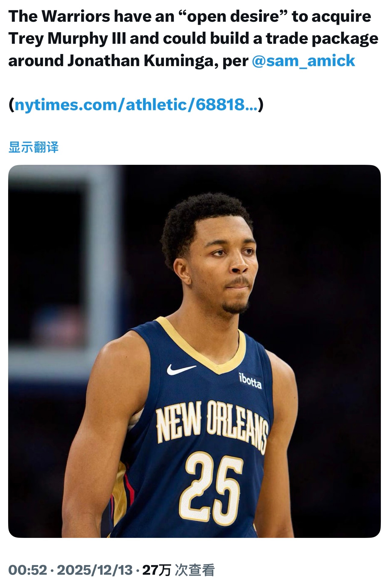This screenshot has width=389, height=588.
Task: Click the 次查看 views label
Action: point(195,570)
